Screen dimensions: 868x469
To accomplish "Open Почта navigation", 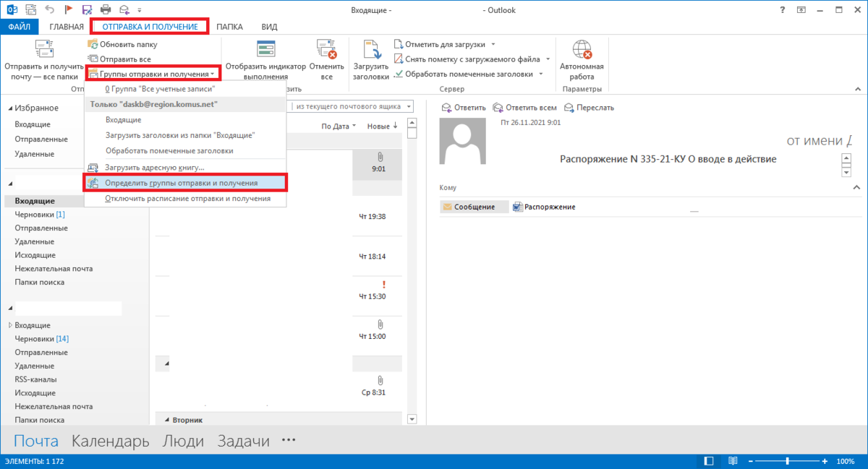I will click(37, 441).
